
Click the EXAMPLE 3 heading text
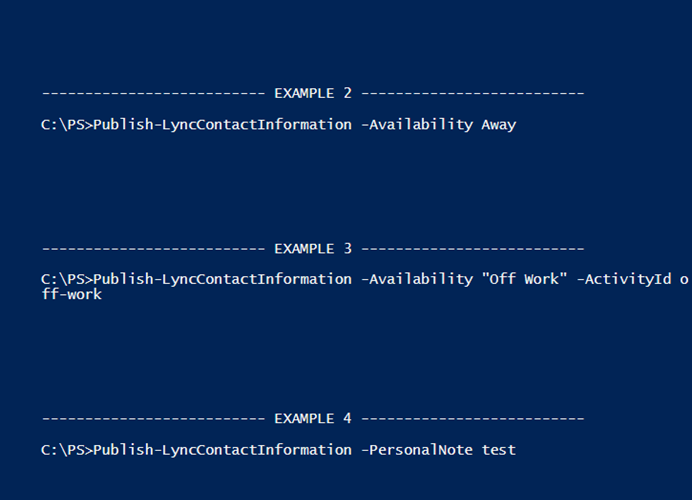(313, 248)
